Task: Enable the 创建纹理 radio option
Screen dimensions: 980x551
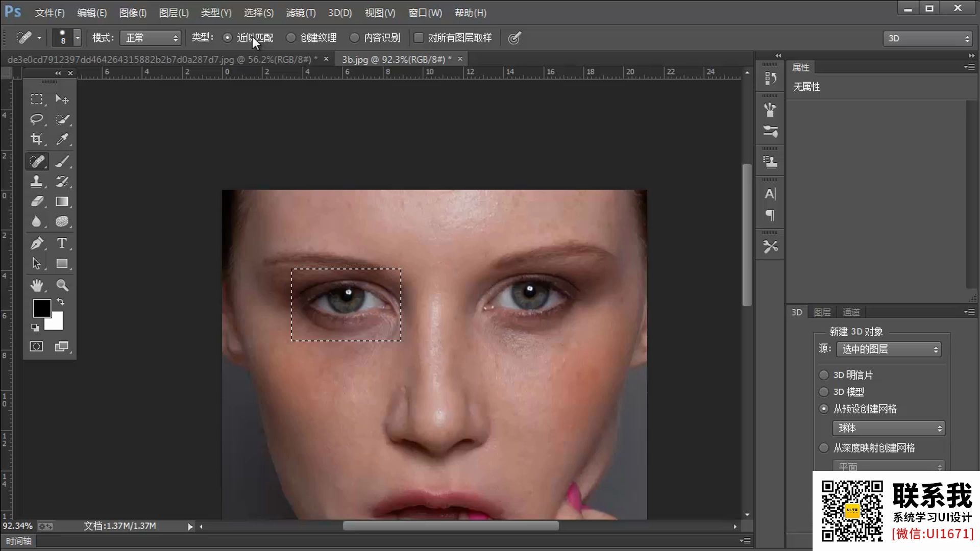Action: [x=291, y=38]
